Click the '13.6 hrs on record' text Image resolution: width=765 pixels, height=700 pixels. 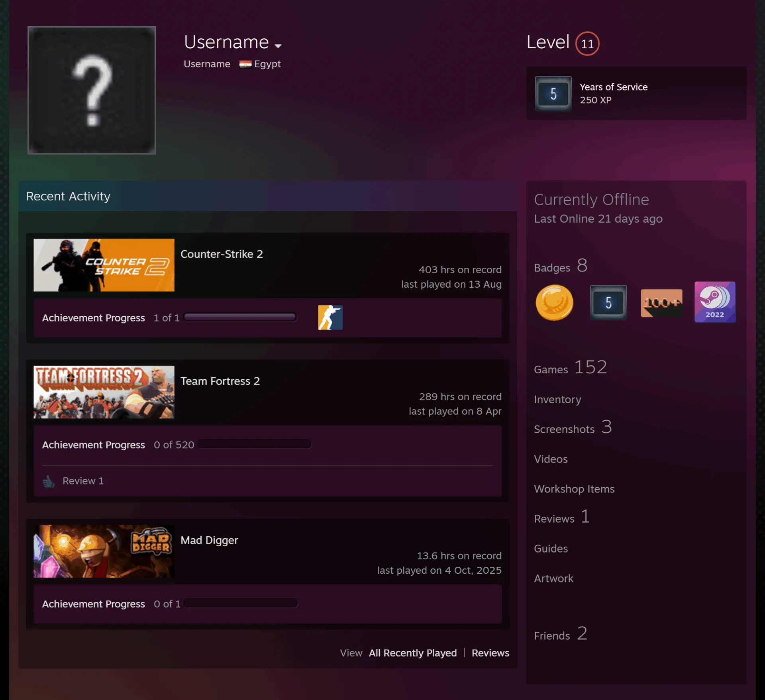point(459,556)
